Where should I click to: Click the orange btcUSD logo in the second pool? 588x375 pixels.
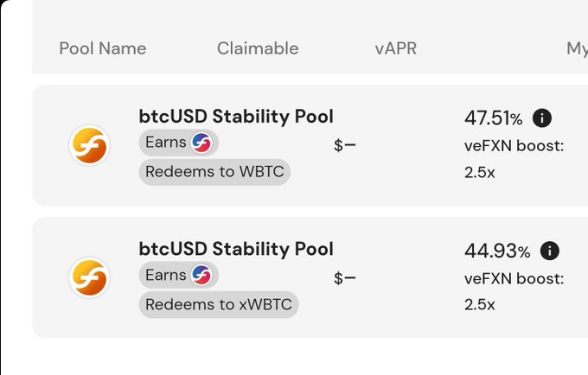coord(89,277)
